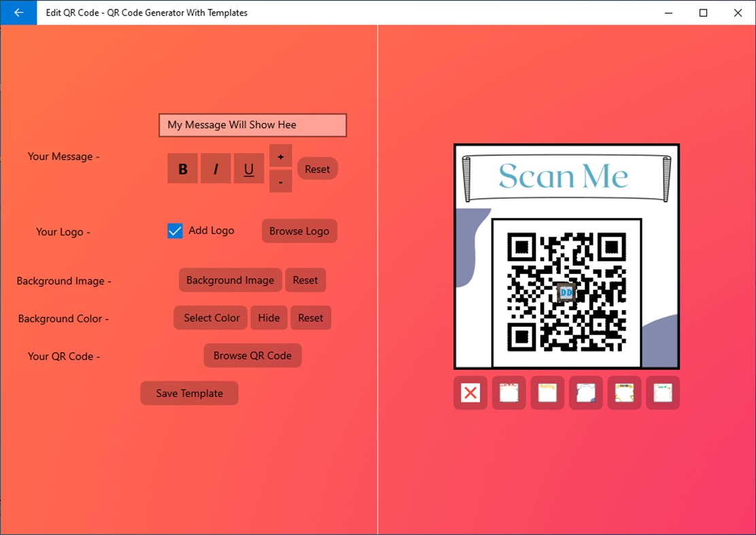Decrease message font size with minus button

[x=281, y=182]
